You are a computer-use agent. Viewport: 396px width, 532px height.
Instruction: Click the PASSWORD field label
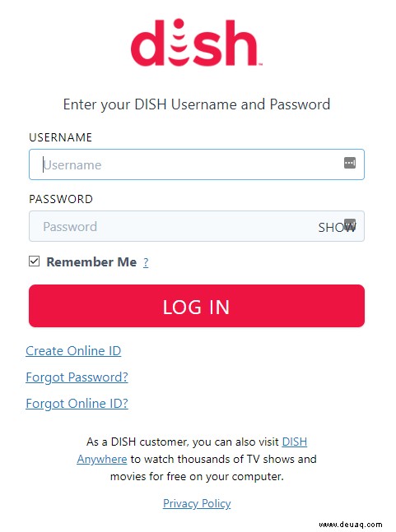point(61,199)
